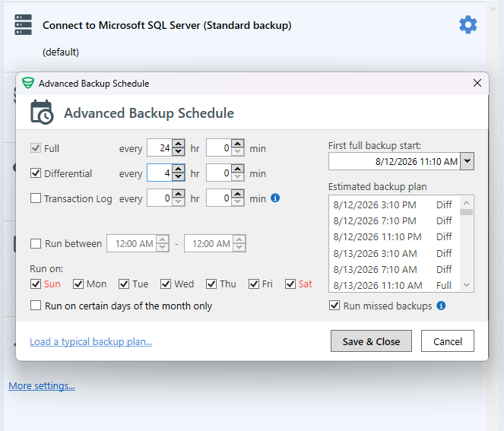The height and width of the screenshot is (431, 504).
Task: Click Save & Close button
Action: (371, 341)
